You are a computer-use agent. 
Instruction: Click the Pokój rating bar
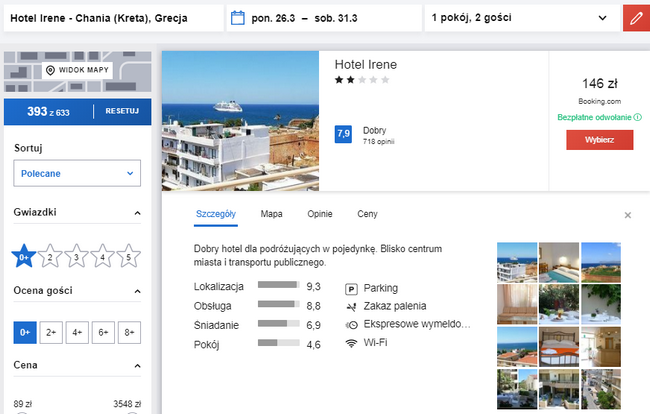(279, 343)
